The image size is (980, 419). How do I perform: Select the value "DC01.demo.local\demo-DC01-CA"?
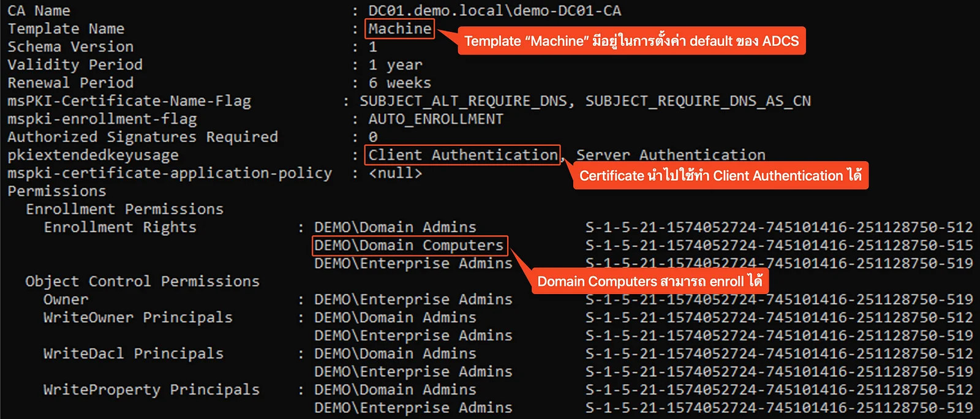coord(494,11)
